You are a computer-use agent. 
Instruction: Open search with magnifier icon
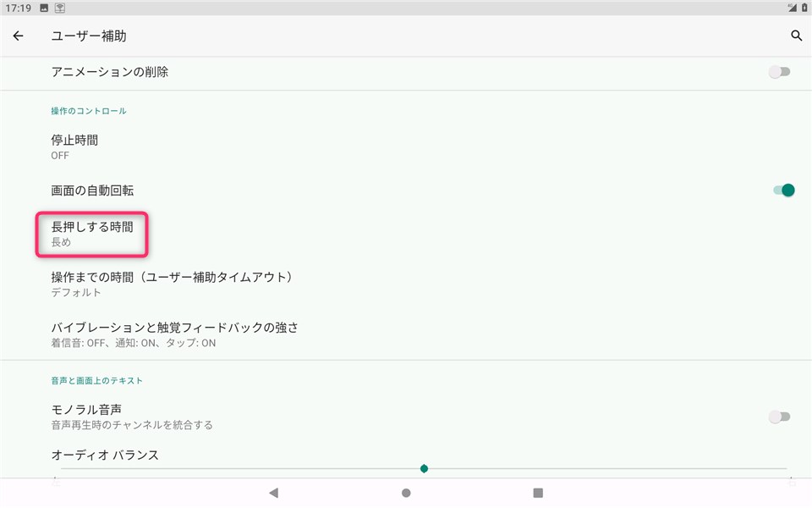pyautogui.click(x=797, y=36)
